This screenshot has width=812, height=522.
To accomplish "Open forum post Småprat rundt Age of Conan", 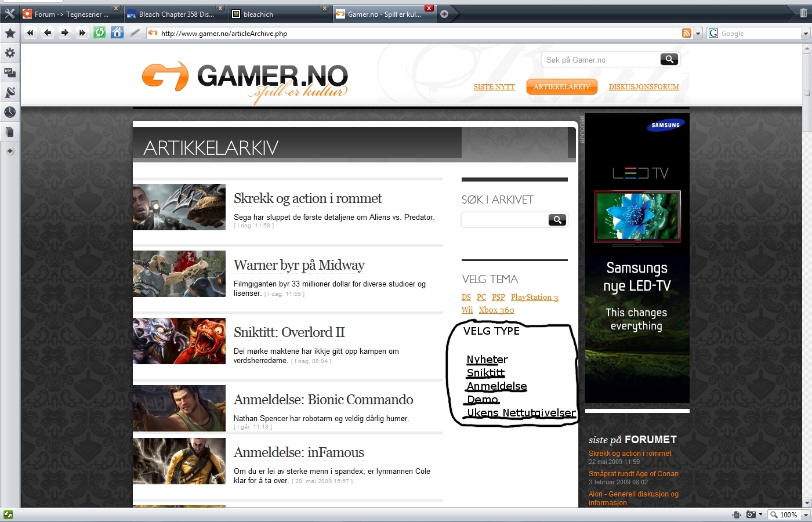I will click(633, 474).
